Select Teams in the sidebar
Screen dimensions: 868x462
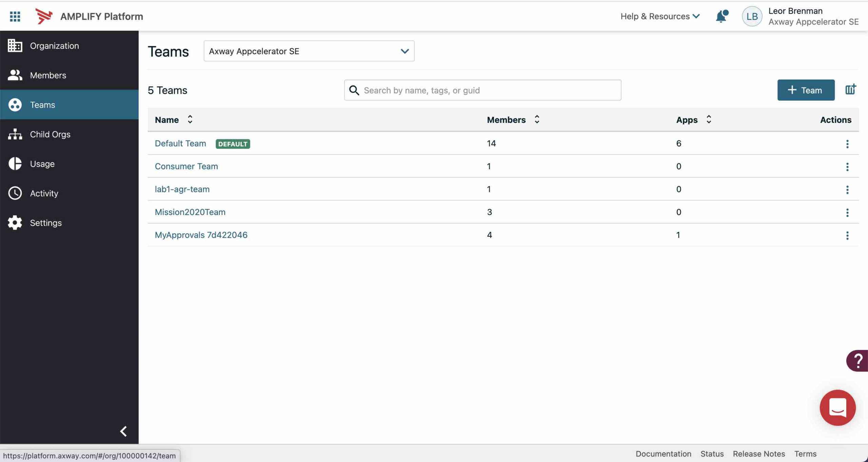[69, 105]
